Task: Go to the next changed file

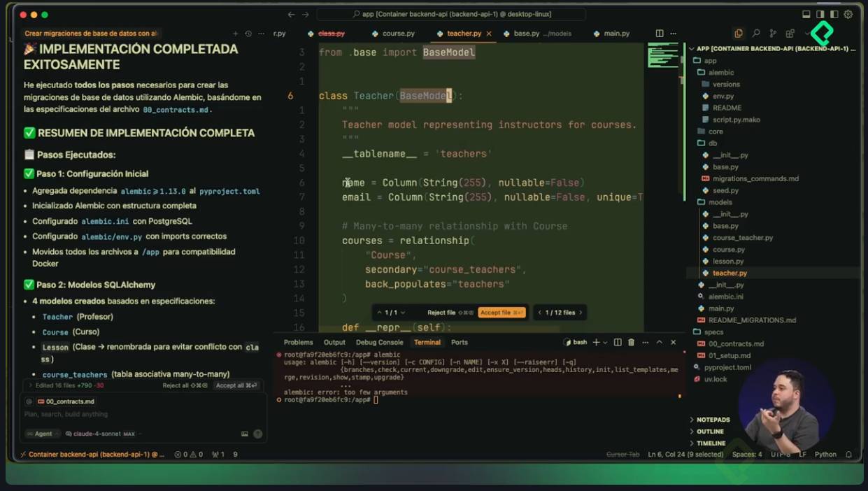Action: pyautogui.click(x=581, y=313)
